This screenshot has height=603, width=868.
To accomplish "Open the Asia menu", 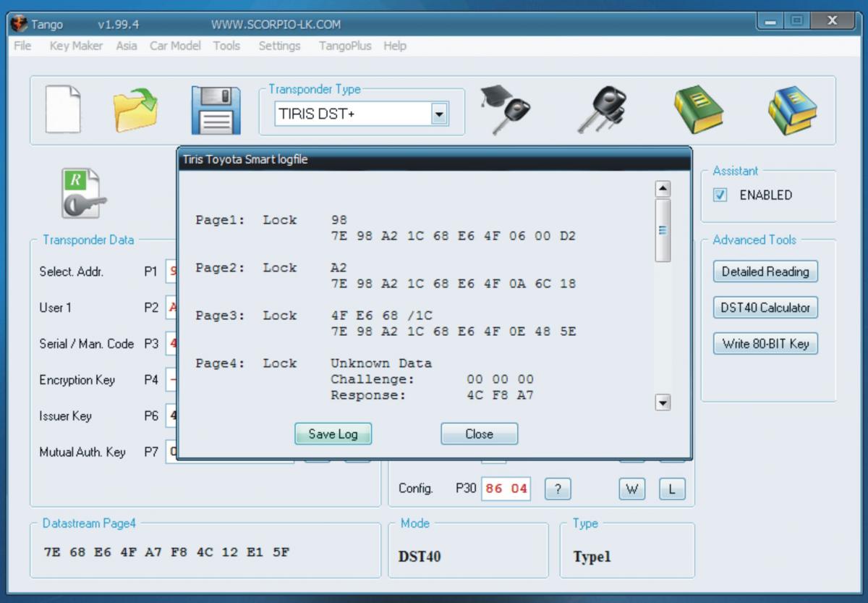I will point(127,46).
